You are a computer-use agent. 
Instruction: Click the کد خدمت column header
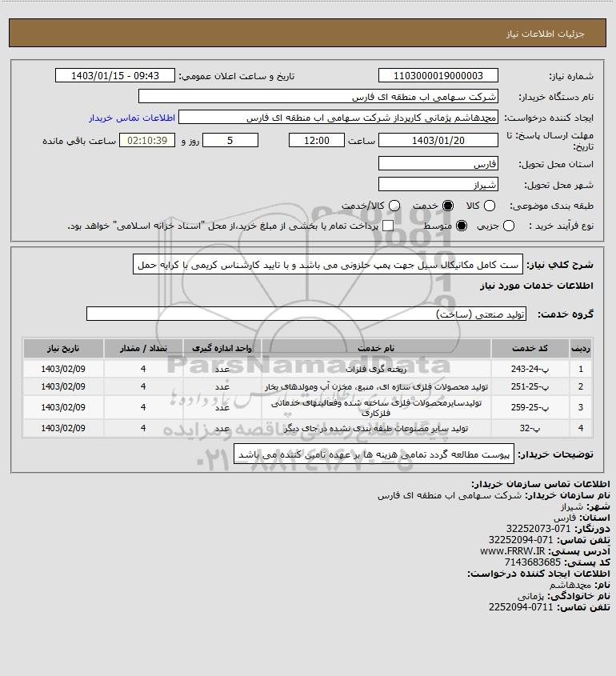[530, 348]
